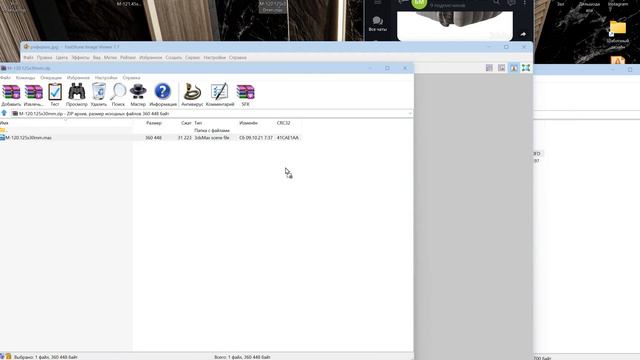Show archive Информация (Info) icon
The image size is (640, 360).
[x=163, y=95]
